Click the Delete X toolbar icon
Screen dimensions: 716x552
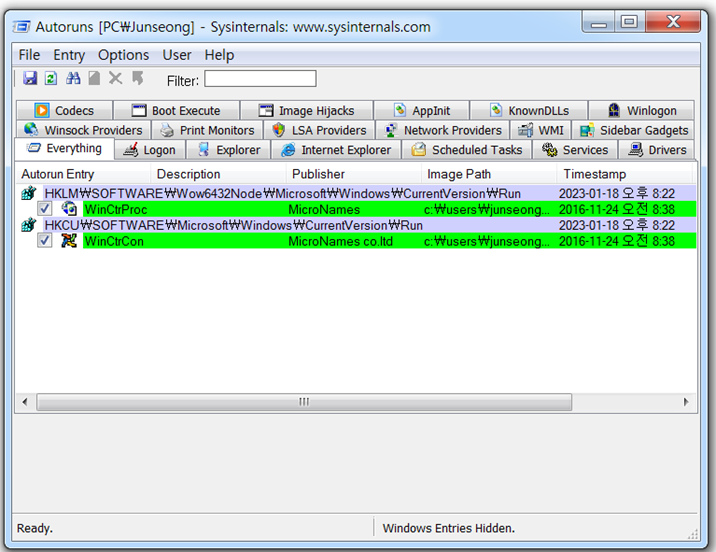coord(116,79)
